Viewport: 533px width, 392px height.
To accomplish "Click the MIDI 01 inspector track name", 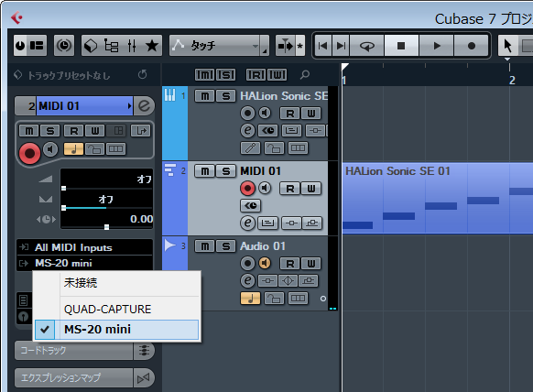I will click(84, 106).
